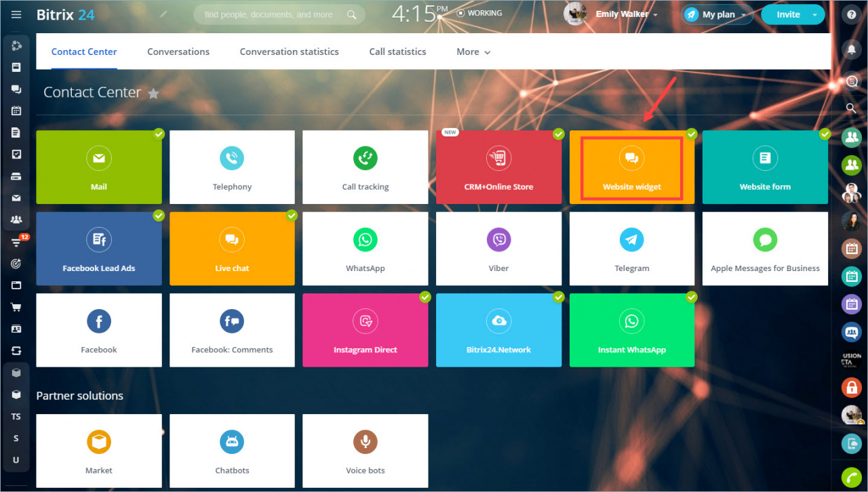Open the Instant WhatsApp tile
868x492 pixels.
[632, 330]
